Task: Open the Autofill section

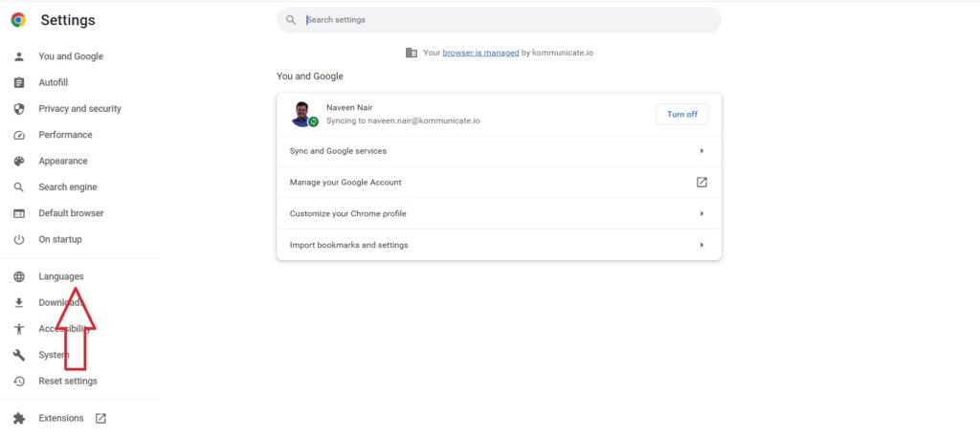Action: pos(54,82)
